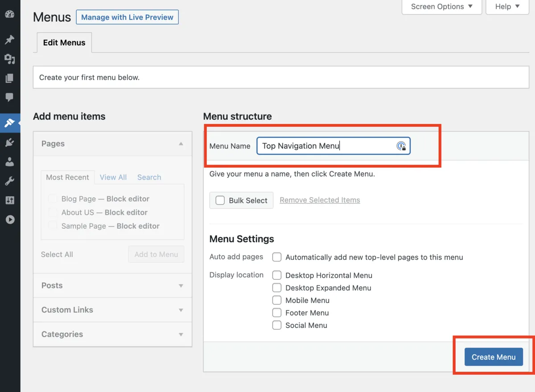Open the Help dropdown
535x392 pixels.
[x=508, y=7]
